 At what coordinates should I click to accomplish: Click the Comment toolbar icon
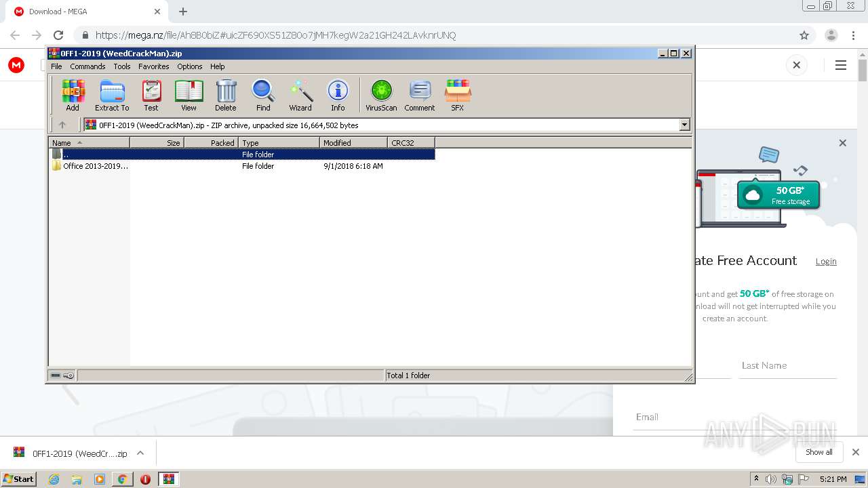(x=420, y=95)
